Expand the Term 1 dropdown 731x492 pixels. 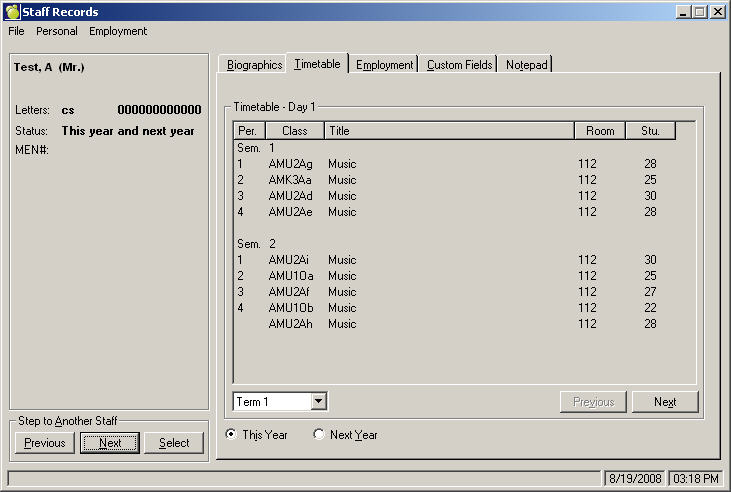click(x=319, y=402)
